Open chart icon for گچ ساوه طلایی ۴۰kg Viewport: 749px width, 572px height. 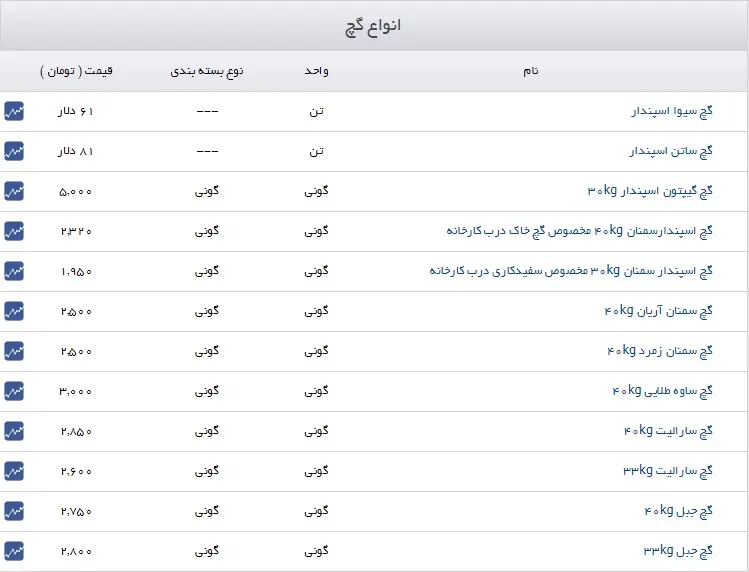pos(14,391)
